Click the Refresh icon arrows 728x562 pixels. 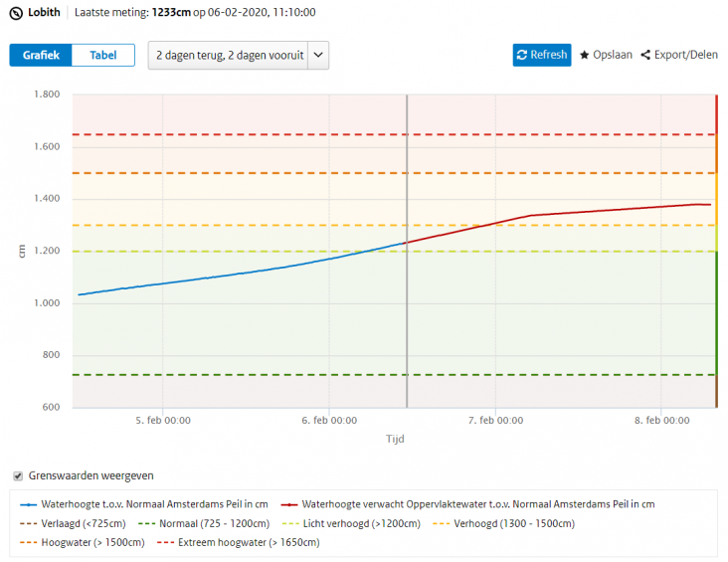click(x=522, y=56)
